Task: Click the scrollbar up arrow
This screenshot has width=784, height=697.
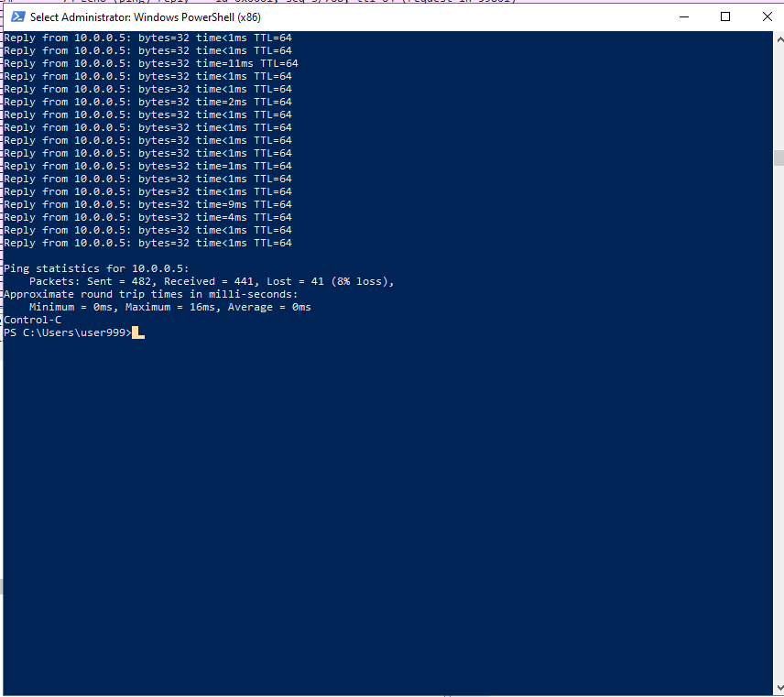Action: pyautogui.click(x=779, y=38)
